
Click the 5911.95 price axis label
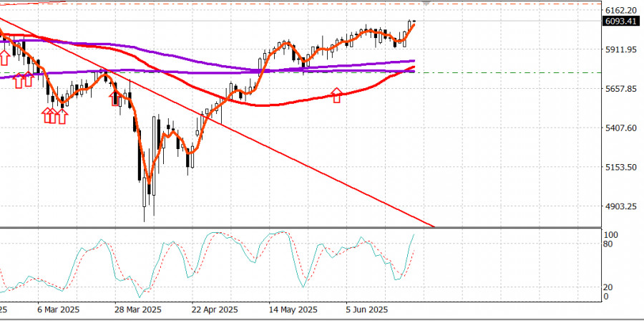(x=620, y=49)
